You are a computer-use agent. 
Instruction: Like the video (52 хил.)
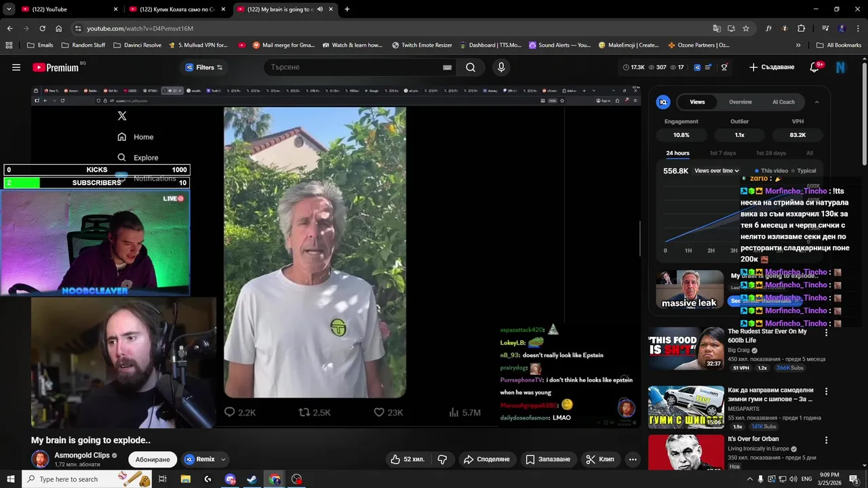coord(408,460)
